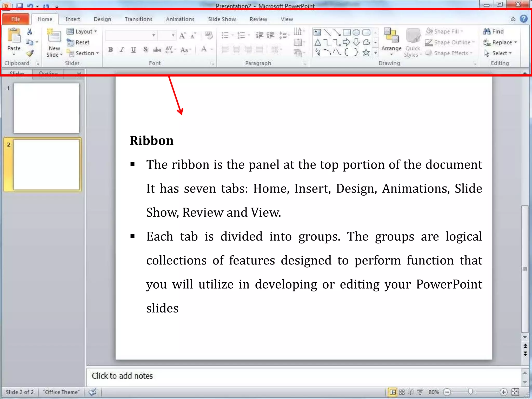Align text left
Viewport: 532px width, 399px height.
(225, 49)
